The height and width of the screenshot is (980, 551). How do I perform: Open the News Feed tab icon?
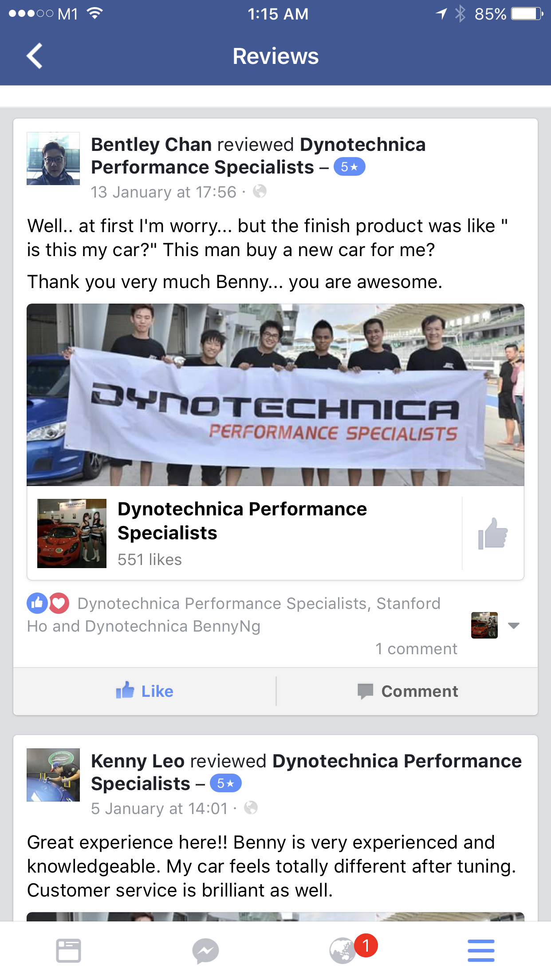(x=69, y=951)
